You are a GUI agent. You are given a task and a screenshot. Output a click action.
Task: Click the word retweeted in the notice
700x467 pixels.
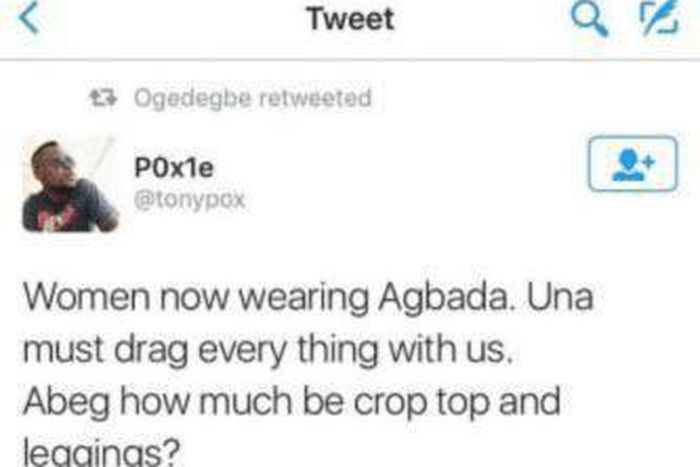[315, 98]
